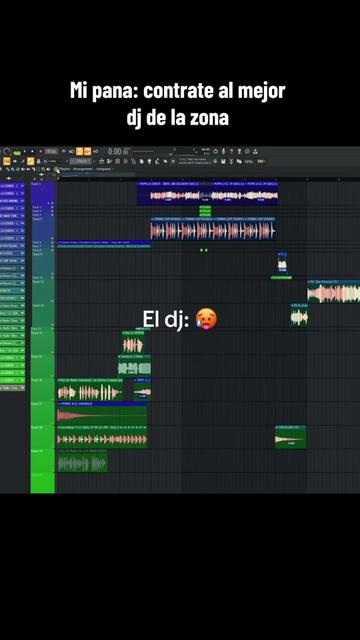This screenshot has width=360, height=640.
Task: Select the red waveform clip left of El dj text
Action: coord(133,342)
